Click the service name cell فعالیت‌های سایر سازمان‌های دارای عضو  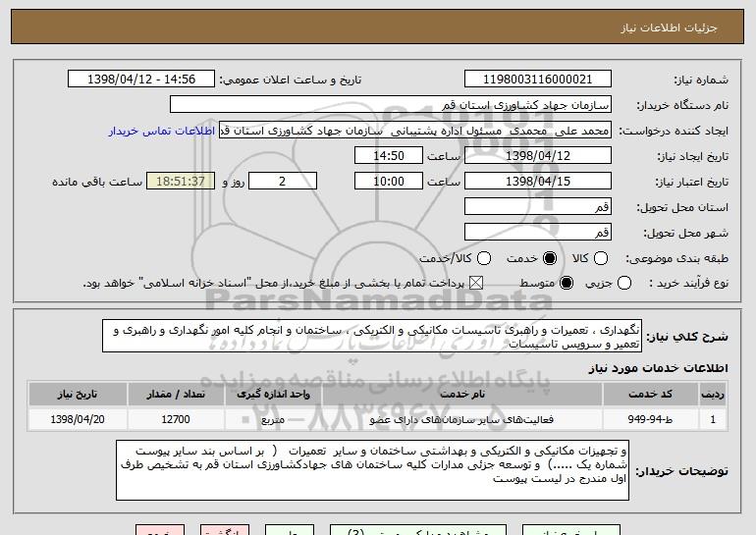point(461,419)
